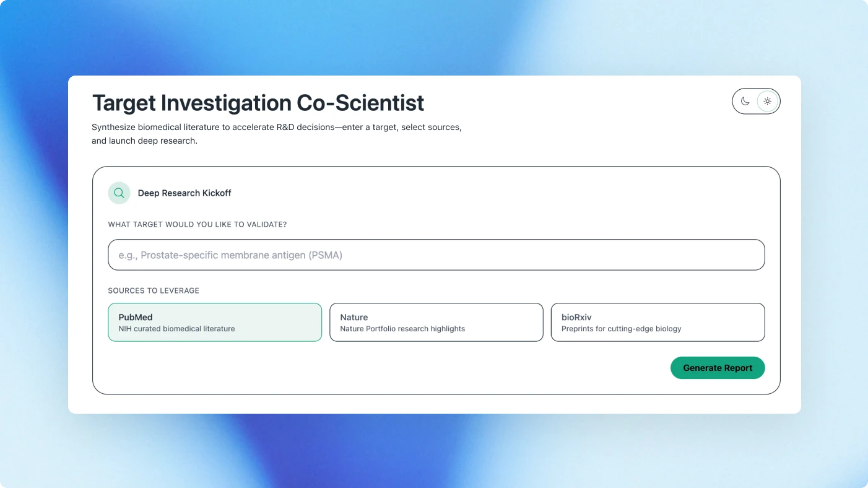Click the SOURCES TO LEVERAGE label
Viewport: 868px width, 488px height.
pyautogui.click(x=154, y=290)
